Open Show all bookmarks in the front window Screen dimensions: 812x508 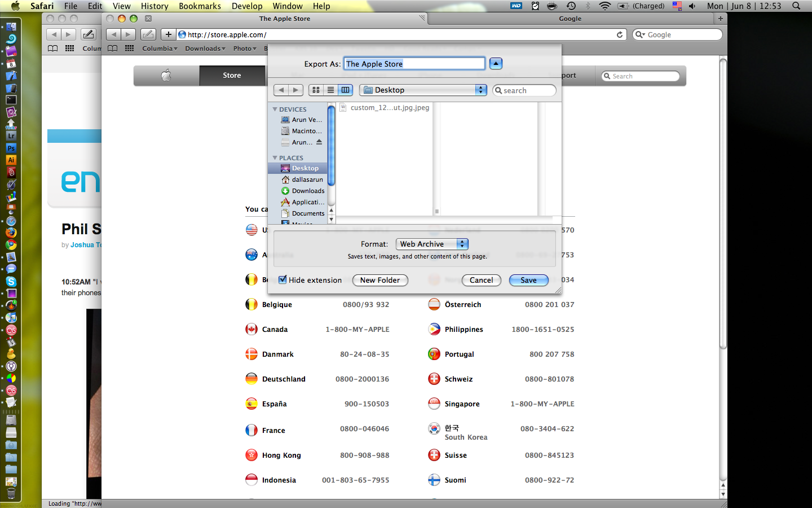click(113, 49)
